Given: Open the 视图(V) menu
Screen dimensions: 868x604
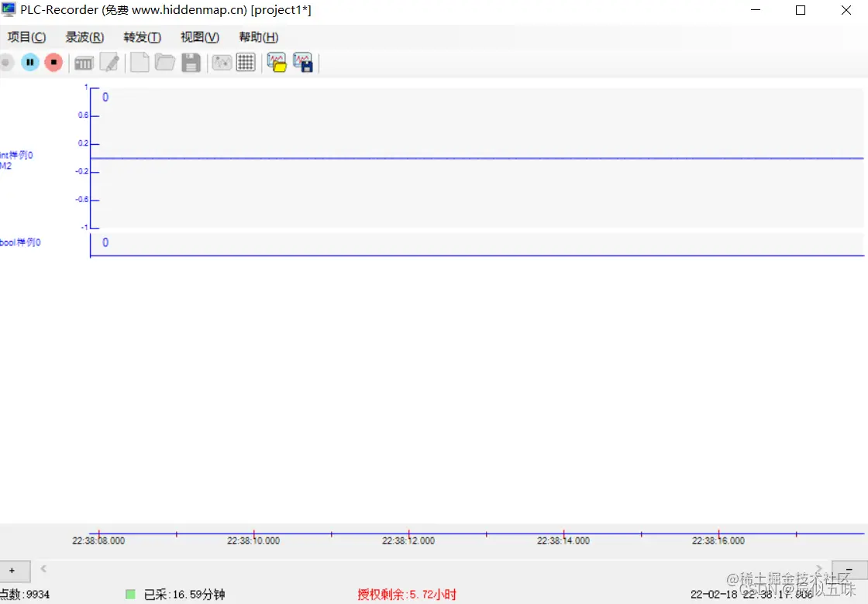Looking at the screenshot, I should 200,37.
